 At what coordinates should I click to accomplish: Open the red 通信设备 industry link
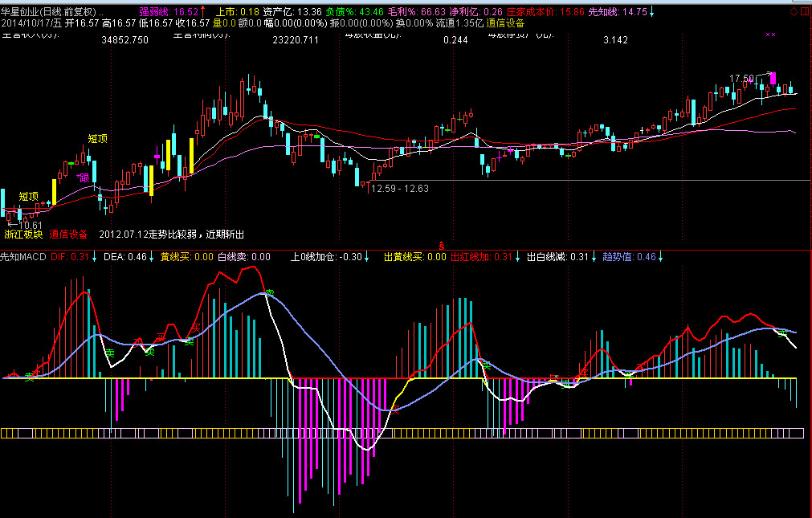click(68, 235)
